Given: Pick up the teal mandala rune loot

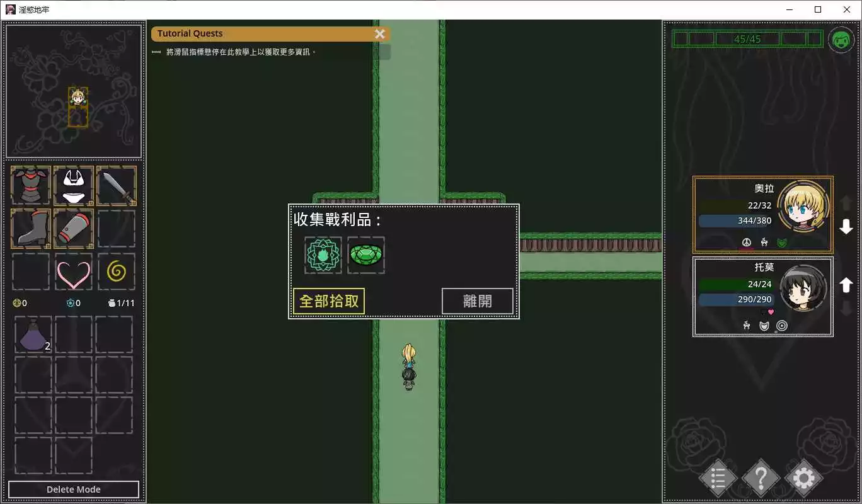Looking at the screenshot, I should coord(323,255).
